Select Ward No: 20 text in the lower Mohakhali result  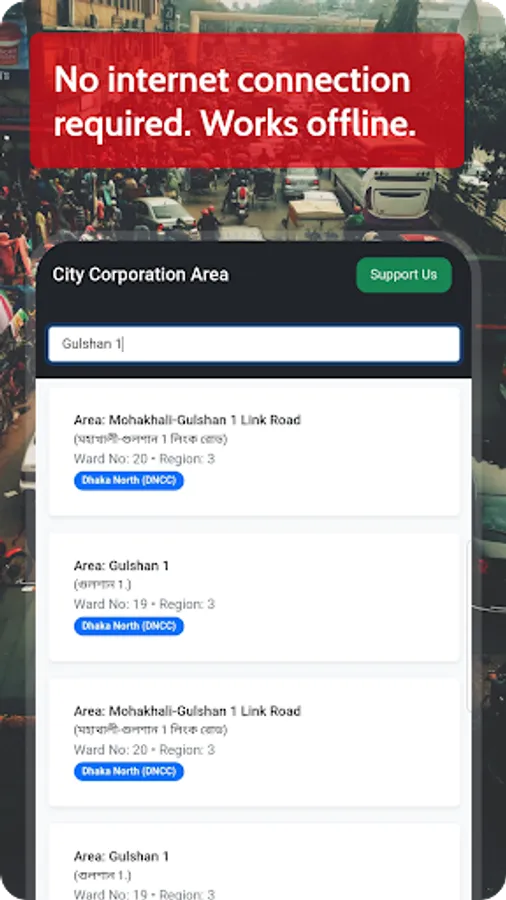tap(111, 750)
